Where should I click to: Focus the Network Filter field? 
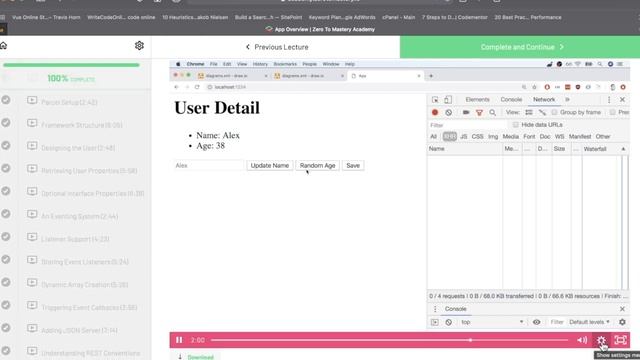click(x=467, y=125)
